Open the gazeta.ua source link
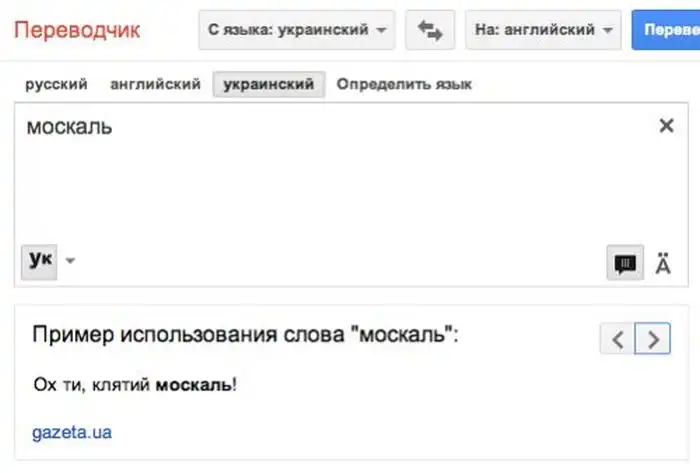Screen dimensions: 700x473 [71, 433]
